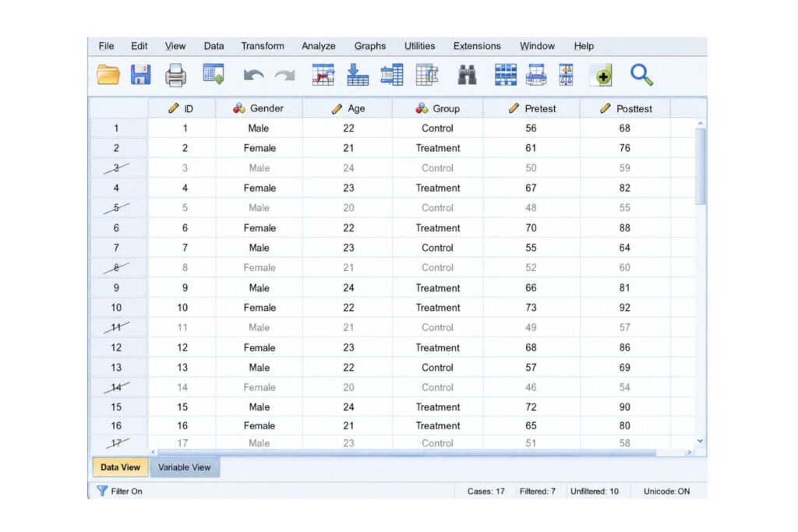The image size is (798, 532).
Task: Select the ID column header
Action: point(182,108)
